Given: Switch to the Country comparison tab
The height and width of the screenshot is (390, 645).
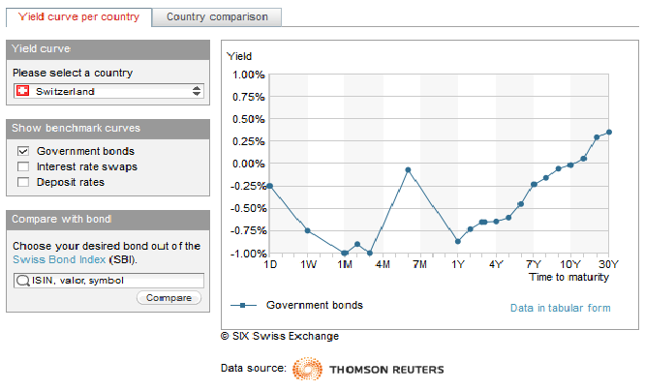Looking at the screenshot, I should [217, 17].
